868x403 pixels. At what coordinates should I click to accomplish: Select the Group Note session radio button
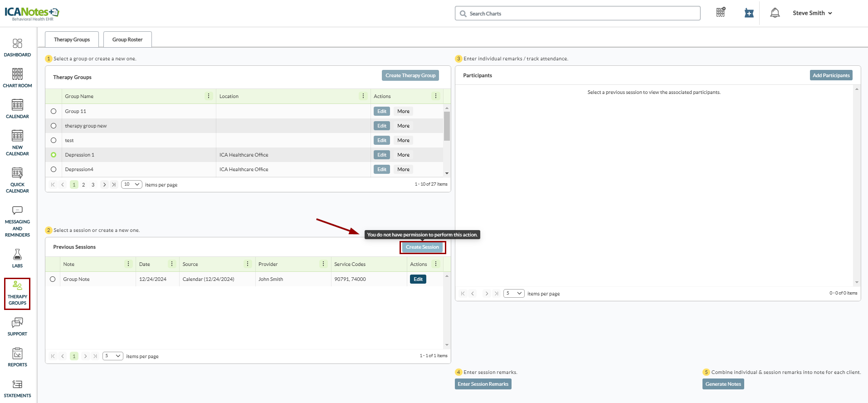coord(53,279)
